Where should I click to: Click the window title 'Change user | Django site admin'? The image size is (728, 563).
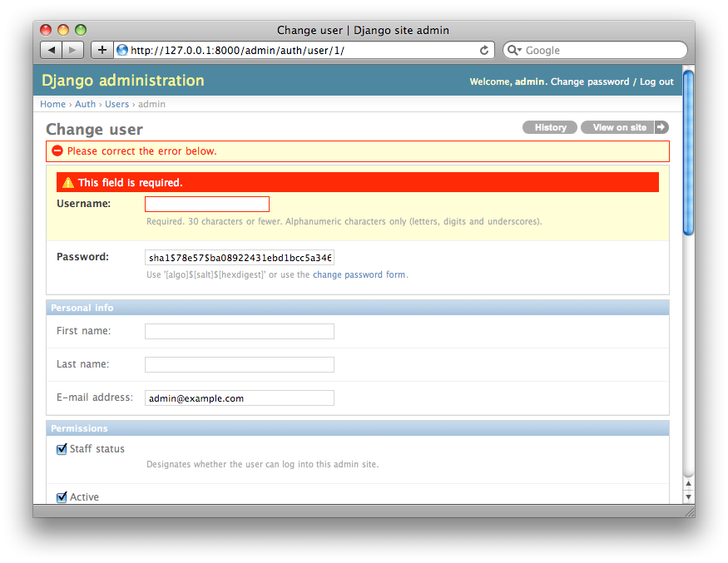pyautogui.click(x=363, y=30)
